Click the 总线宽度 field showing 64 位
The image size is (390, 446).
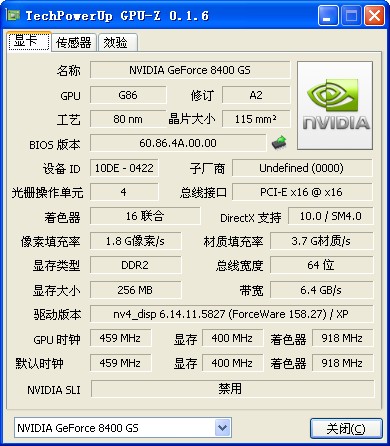pos(322,265)
